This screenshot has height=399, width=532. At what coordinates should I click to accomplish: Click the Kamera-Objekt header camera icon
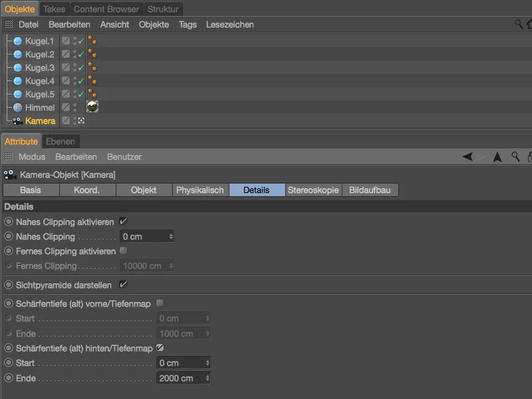pyautogui.click(x=10, y=175)
